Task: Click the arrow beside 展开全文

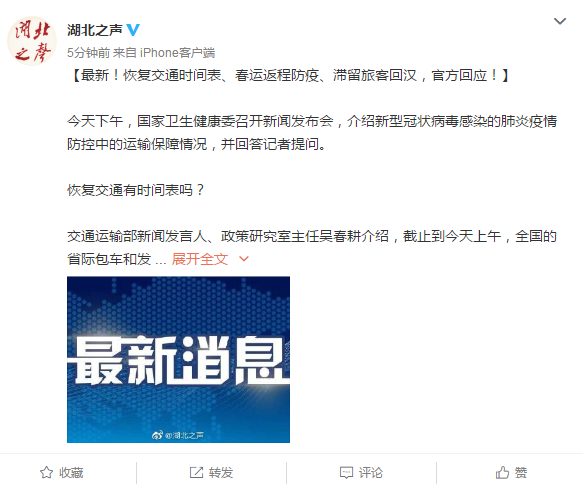Action: (244, 259)
